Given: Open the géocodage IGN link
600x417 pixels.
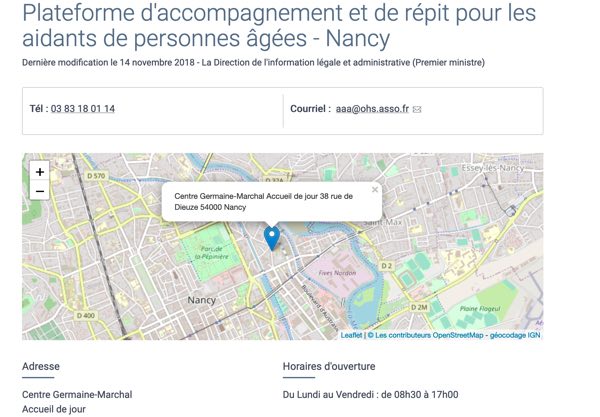Looking at the screenshot, I should (x=515, y=335).
